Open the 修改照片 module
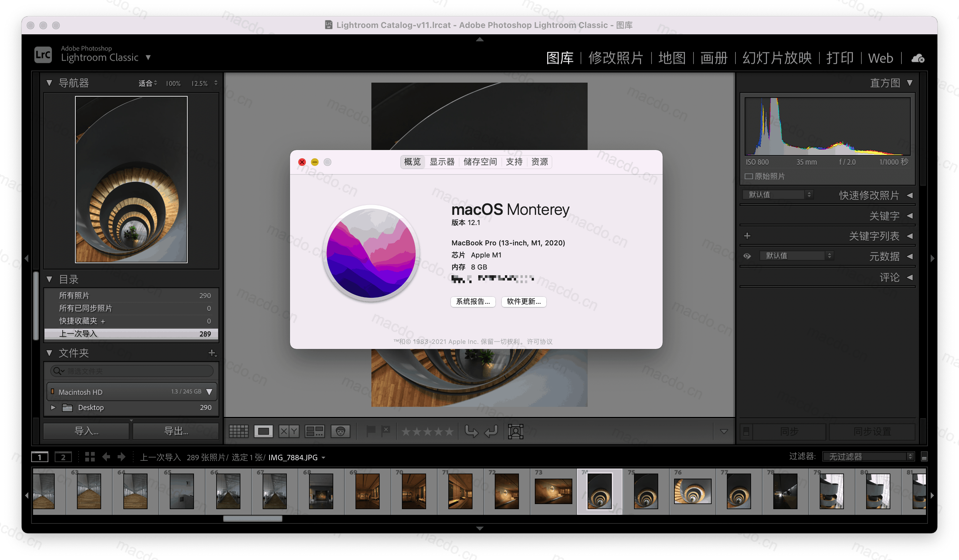This screenshot has height=560, width=959. (x=616, y=58)
